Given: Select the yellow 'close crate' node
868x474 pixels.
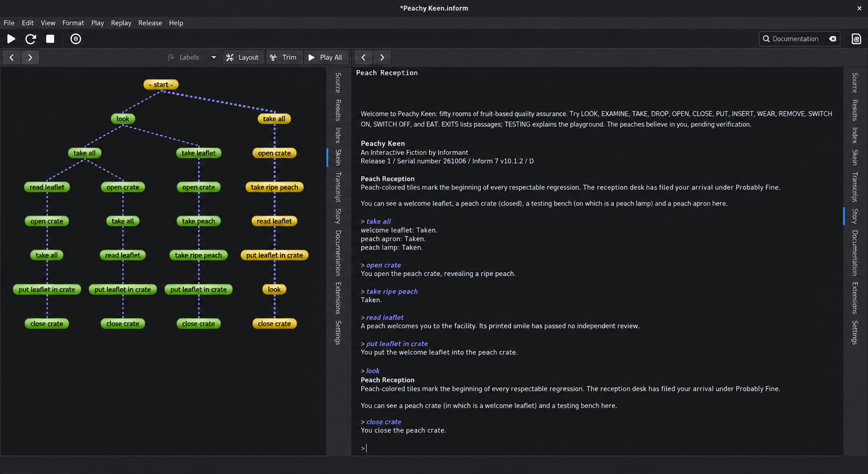Looking at the screenshot, I should tap(274, 324).
